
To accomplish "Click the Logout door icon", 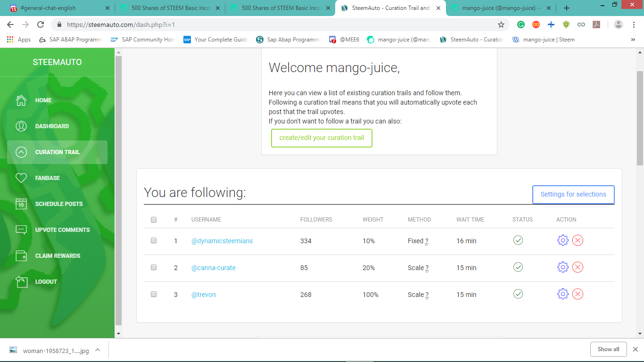I will (21, 281).
